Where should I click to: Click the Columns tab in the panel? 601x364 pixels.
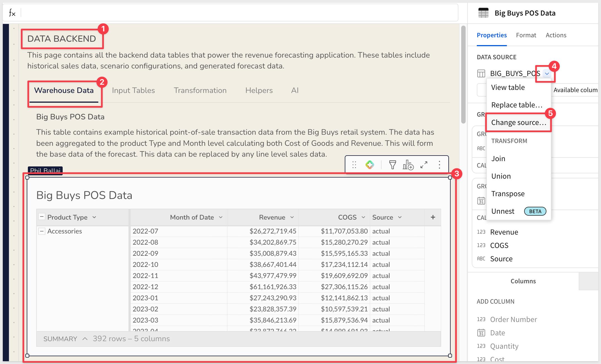point(523,281)
